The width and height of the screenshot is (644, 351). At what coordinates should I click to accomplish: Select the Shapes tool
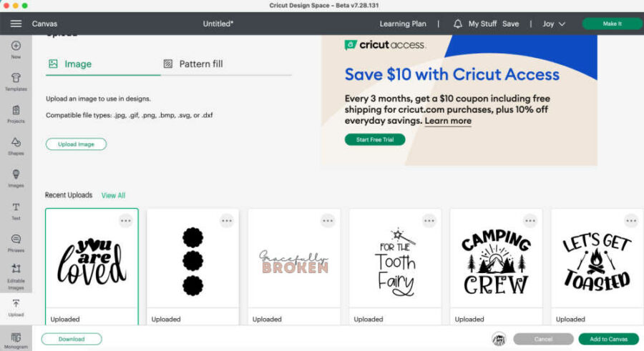(x=16, y=146)
